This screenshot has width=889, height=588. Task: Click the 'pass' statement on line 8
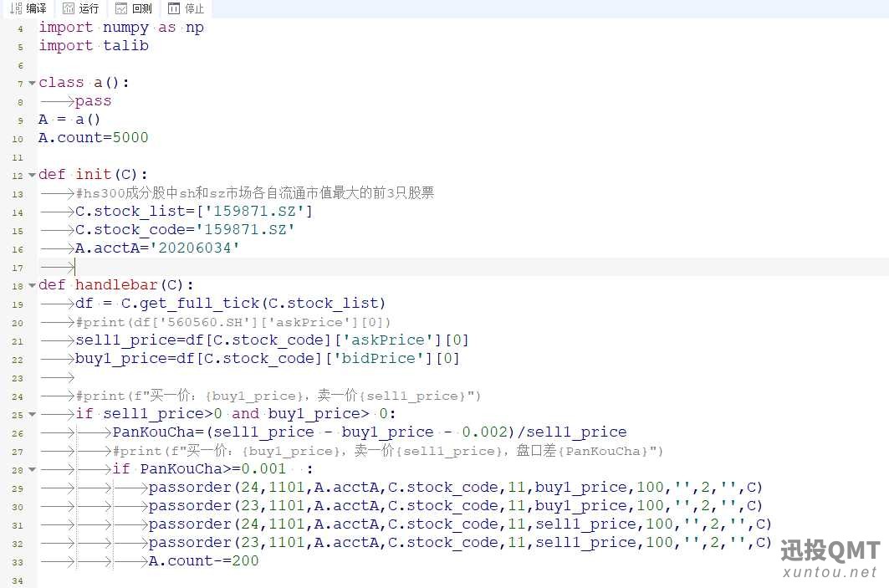pyautogui.click(x=93, y=101)
